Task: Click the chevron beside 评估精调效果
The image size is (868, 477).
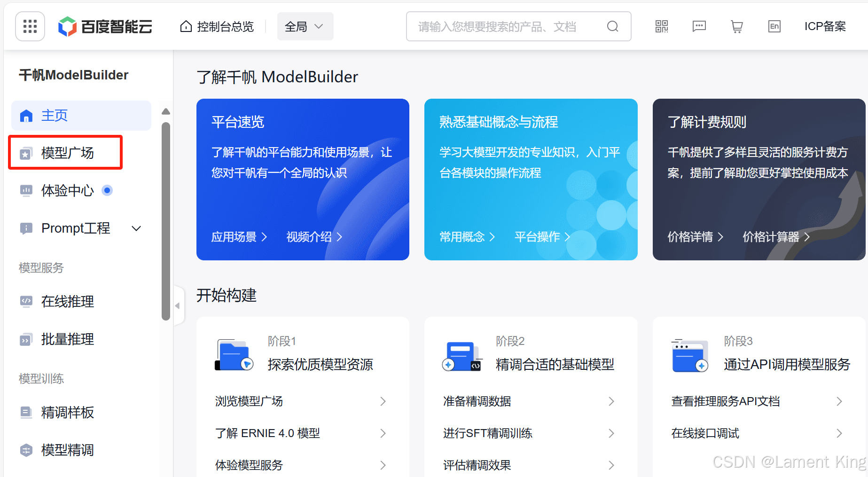Action: (x=611, y=465)
